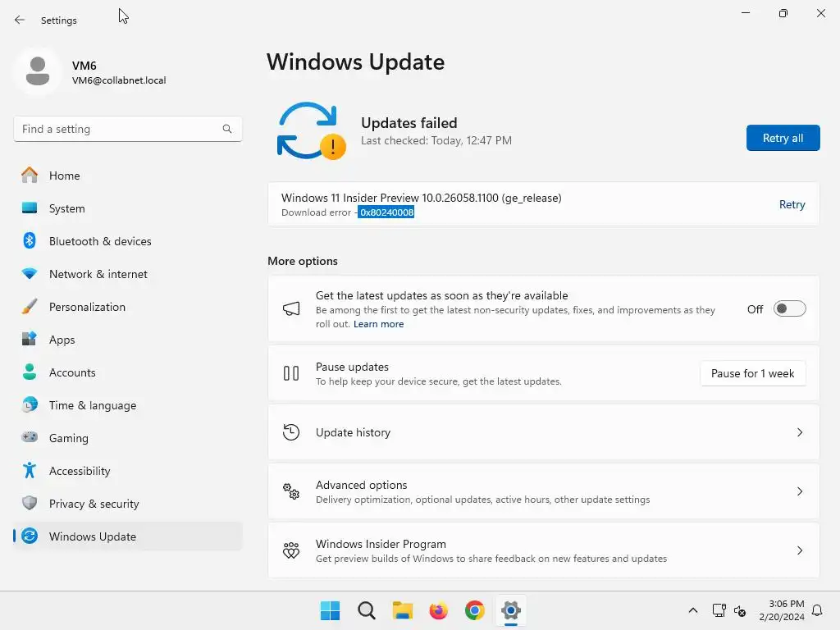Viewport: 840px width, 630px height.
Task: Click VM6@collabnet.local account text
Action: [119, 80]
